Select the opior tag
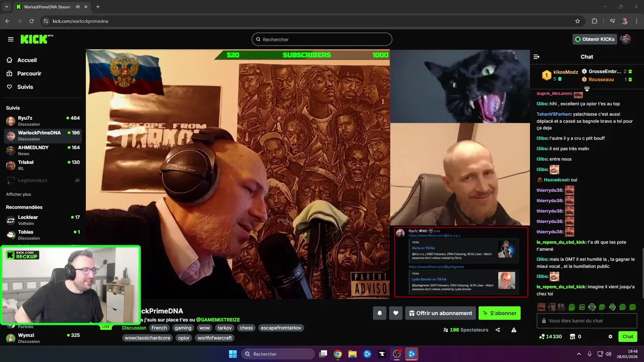Screen dimensions: 644x362 tap(184, 338)
